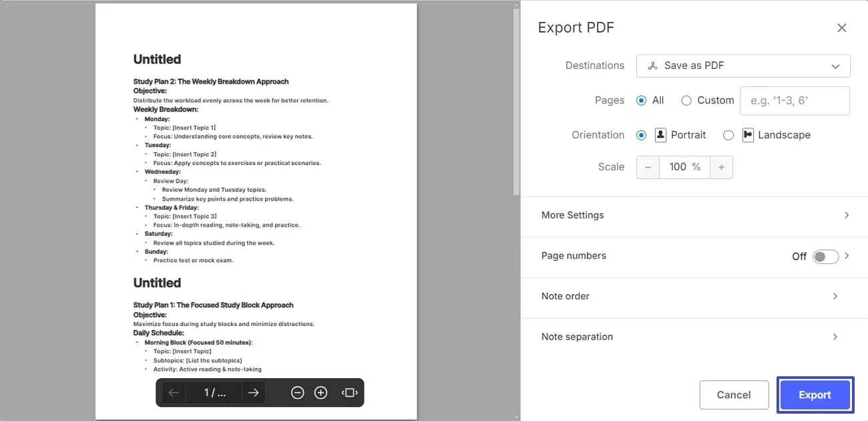
Task: Choose the Custom pages radio button
Action: 686,100
